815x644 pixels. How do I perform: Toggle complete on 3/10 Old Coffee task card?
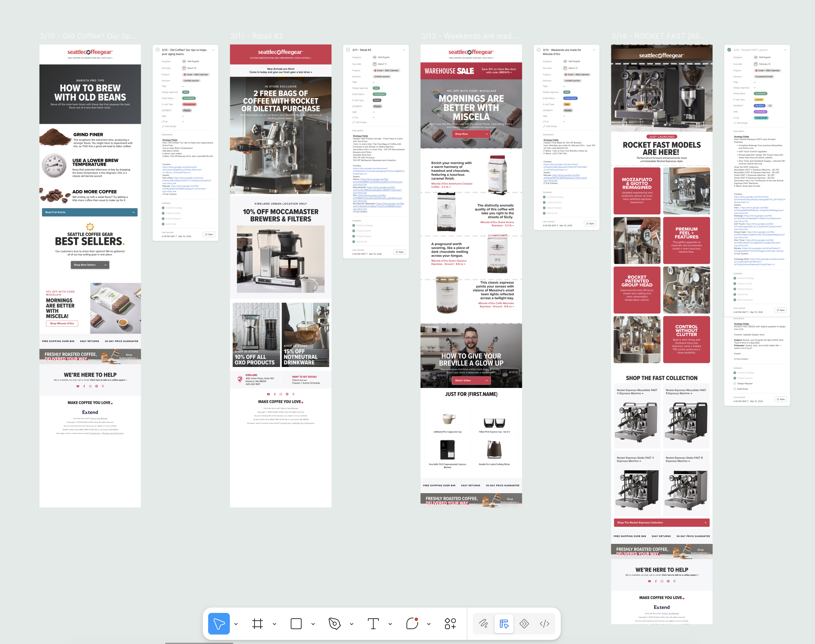[158, 50]
